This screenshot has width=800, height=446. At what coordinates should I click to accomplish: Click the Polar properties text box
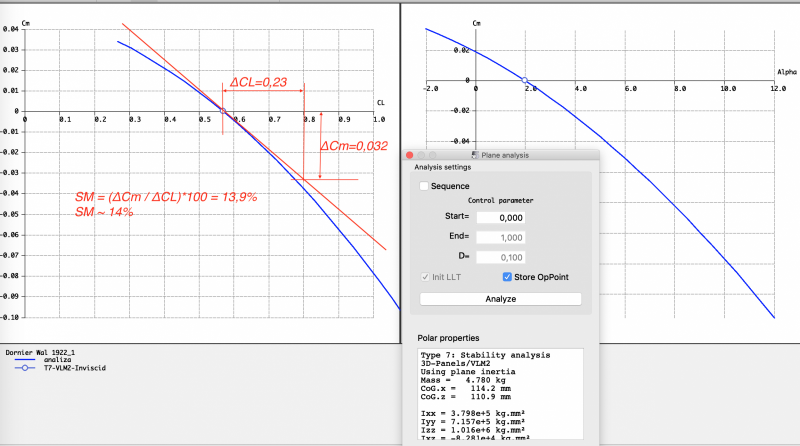tap(499, 393)
